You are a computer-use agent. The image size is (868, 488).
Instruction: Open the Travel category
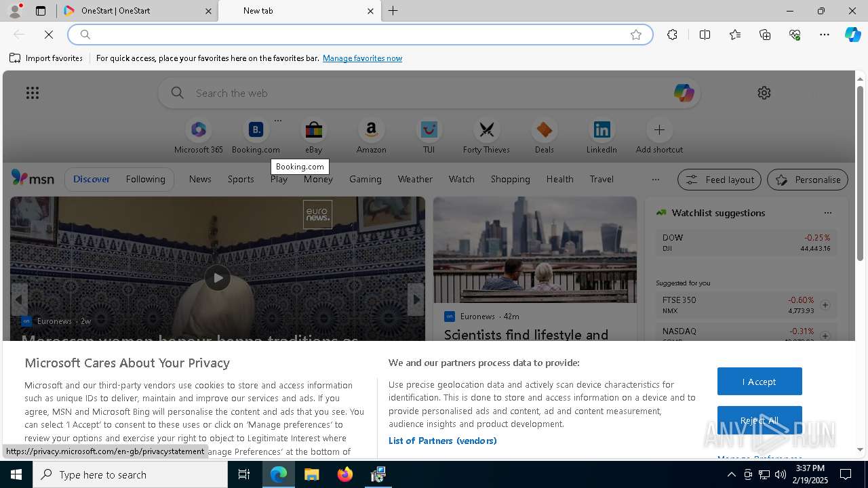pyautogui.click(x=601, y=179)
